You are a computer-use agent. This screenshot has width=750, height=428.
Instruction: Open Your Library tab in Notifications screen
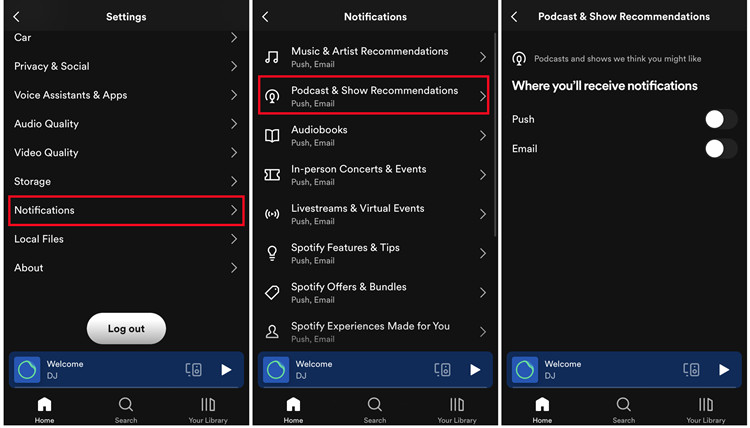click(x=457, y=410)
